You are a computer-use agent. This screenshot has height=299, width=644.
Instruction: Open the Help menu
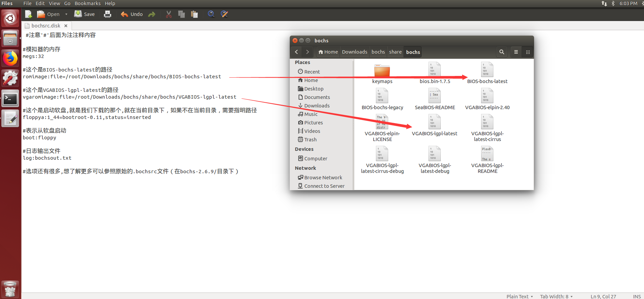coord(110,3)
